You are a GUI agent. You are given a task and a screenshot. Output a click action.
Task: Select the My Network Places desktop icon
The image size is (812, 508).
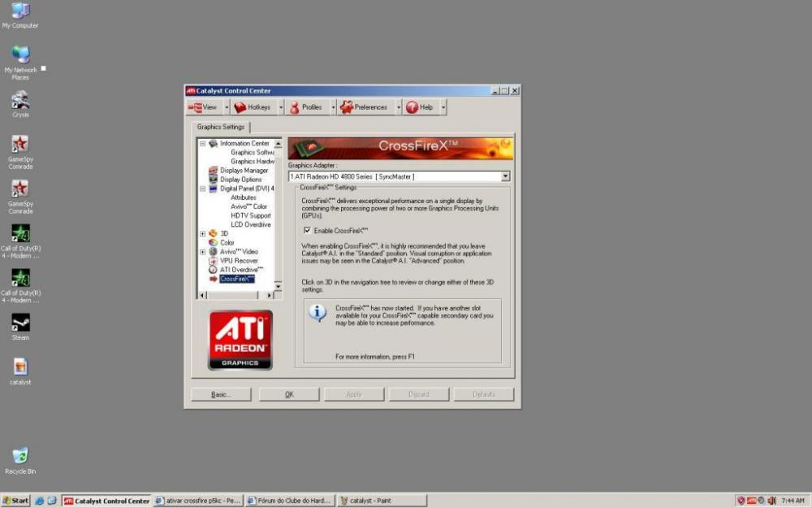[x=20, y=63]
